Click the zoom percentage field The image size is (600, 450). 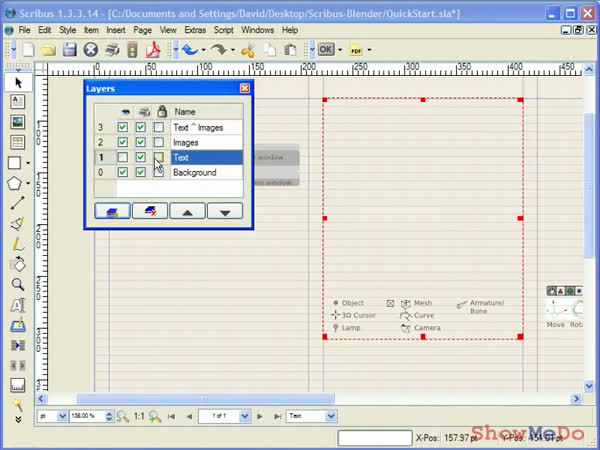click(x=87, y=416)
